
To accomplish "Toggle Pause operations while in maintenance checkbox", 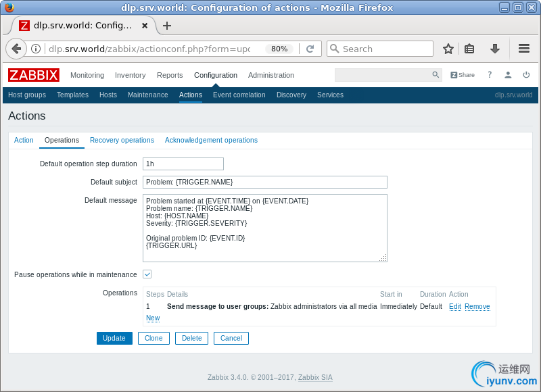I will coord(147,274).
